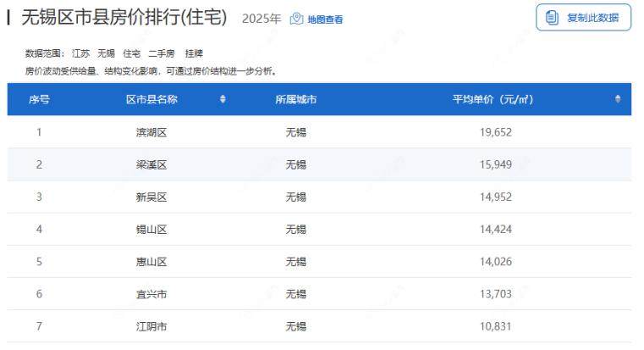Click 无锡 city cell in 惠山区 row
The width and height of the screenshot is (644, 350).
(296, 262)
